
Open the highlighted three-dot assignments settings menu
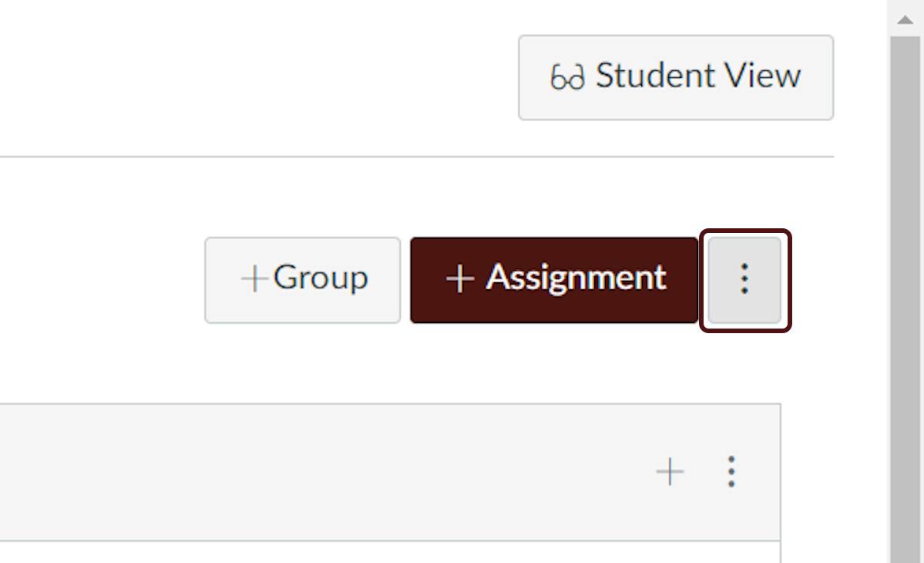(744, 279)
